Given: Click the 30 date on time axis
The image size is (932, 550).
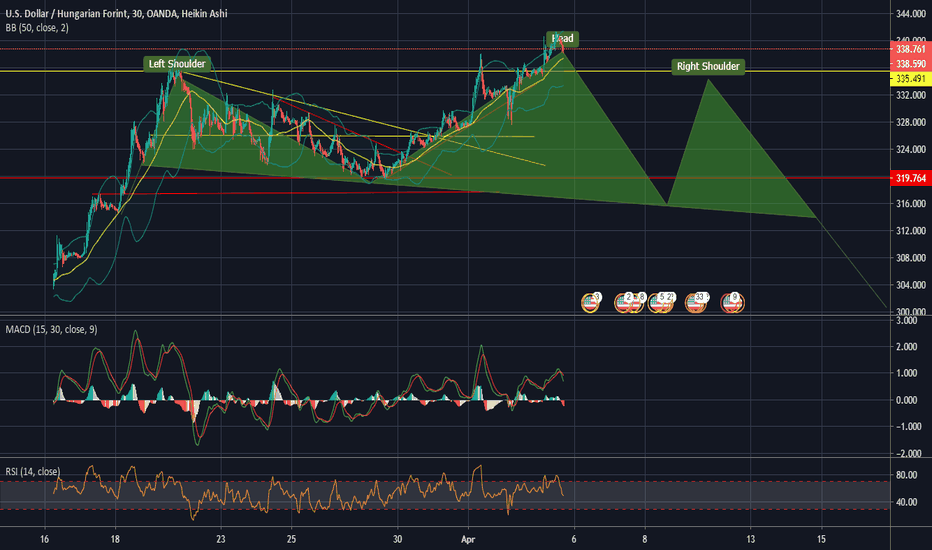Looking at the screenshot, I should click(x=398, y=539).
